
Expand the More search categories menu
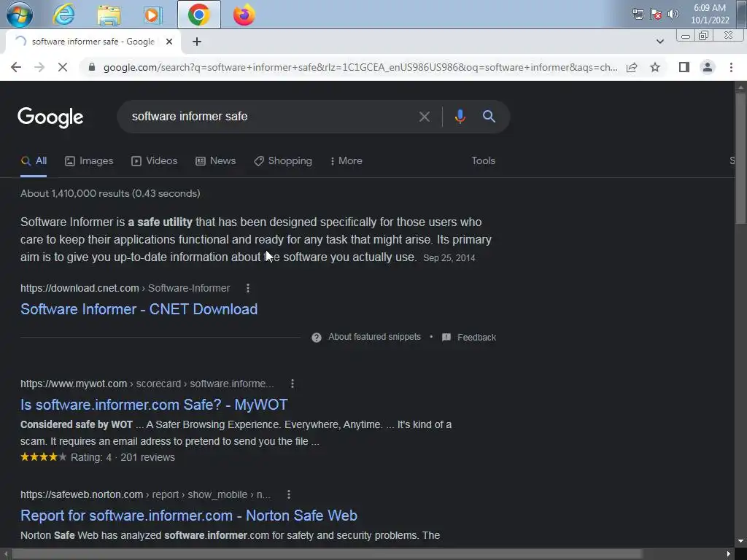coord(347,161)
